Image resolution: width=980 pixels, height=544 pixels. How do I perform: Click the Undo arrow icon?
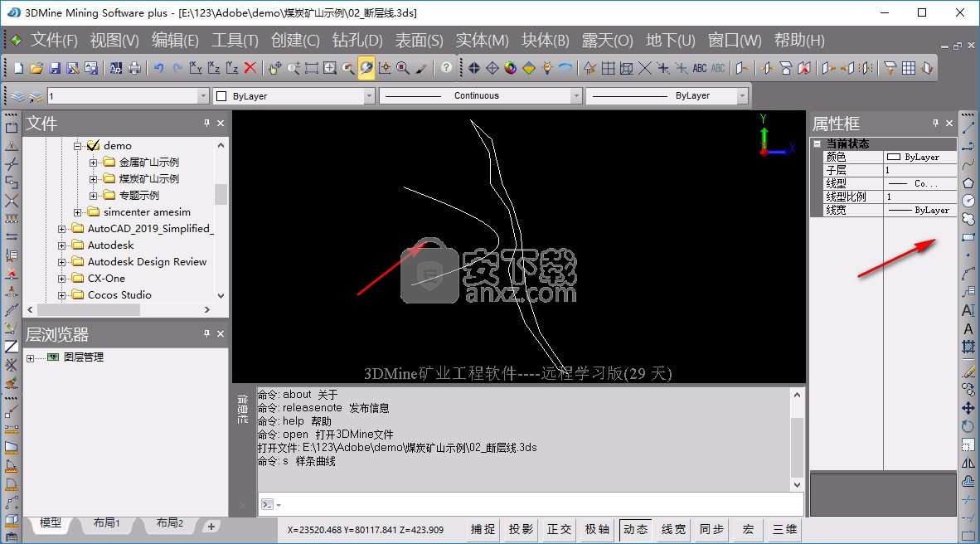pos(158,68)
